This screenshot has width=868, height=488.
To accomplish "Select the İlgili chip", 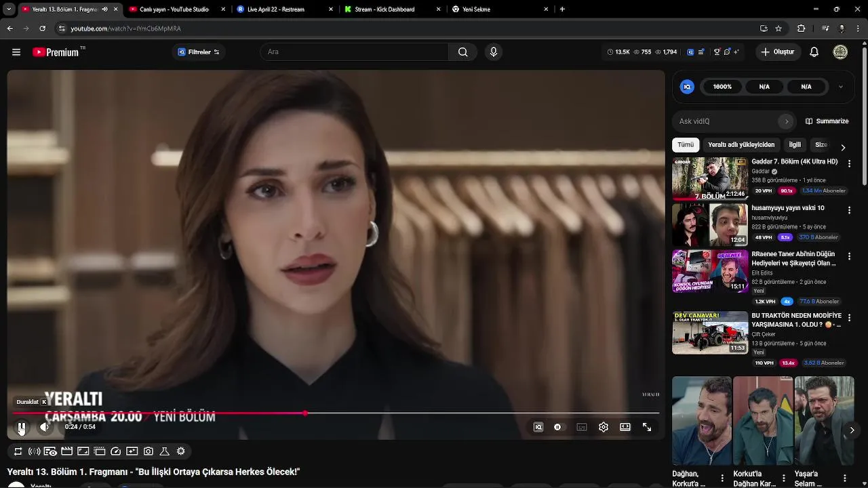I will tap(795, 145).
